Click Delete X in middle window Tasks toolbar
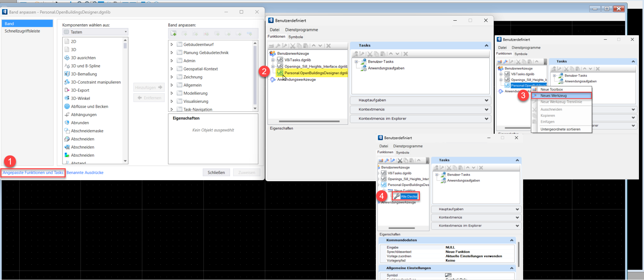Image resolution: width=644 pixels, height=280 pixels. pyautogui.click(x=406, y=54)
